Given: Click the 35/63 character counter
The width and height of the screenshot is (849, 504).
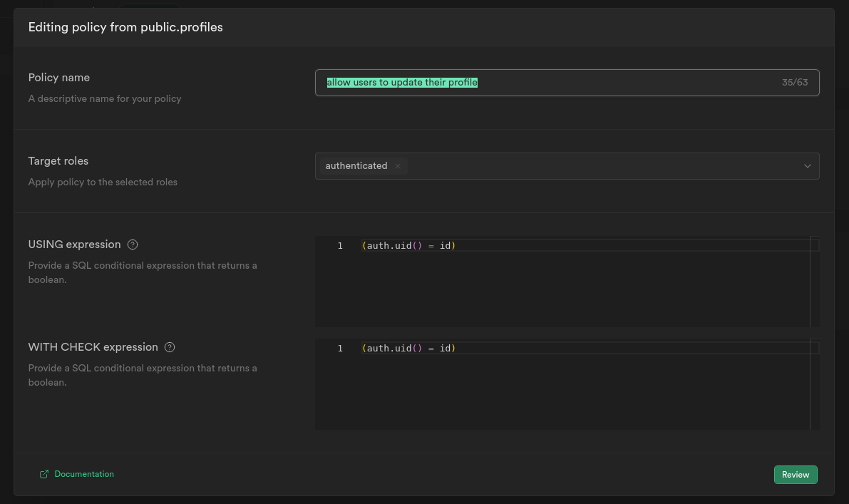Looking at the screenshot, I should (x=795, y=82).
